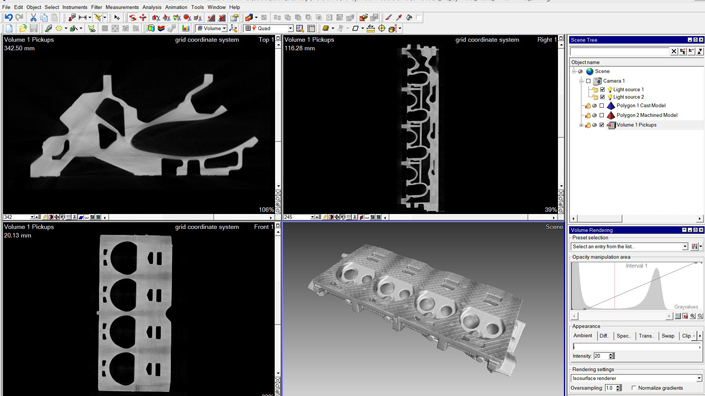Image resolution: width=705 pixels, height=396 pixels.
Task: Click the Open folder icon
Action: (x=23, y=28)
